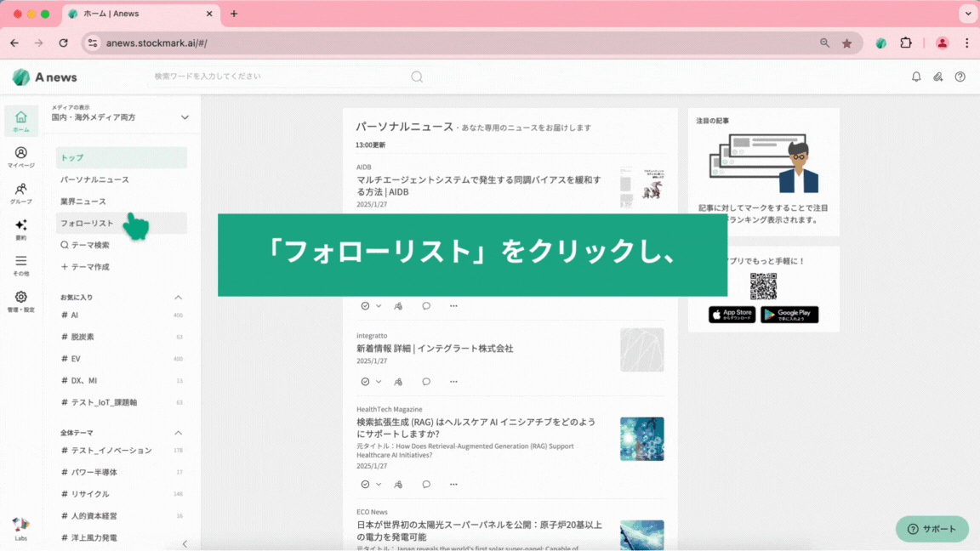
Task: Open Labs icon in the sidebar
Action: click(21, 528)
